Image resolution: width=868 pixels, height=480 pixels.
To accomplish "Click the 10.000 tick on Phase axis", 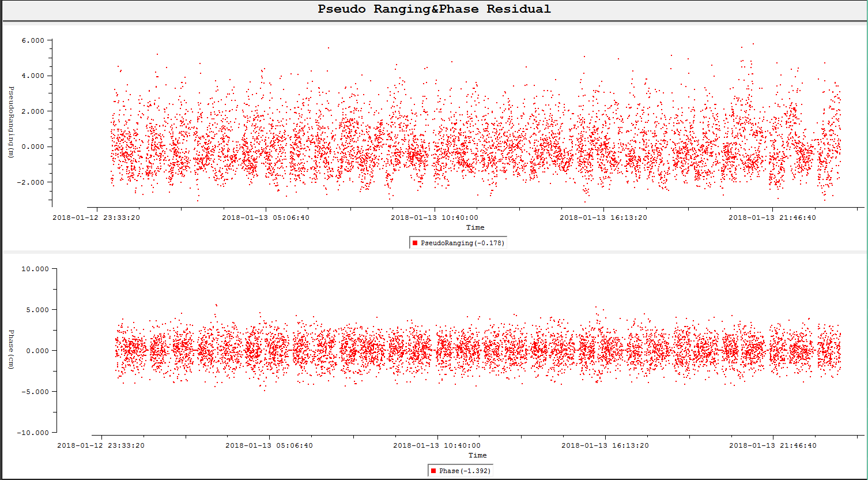I will (x=35, y=269).
